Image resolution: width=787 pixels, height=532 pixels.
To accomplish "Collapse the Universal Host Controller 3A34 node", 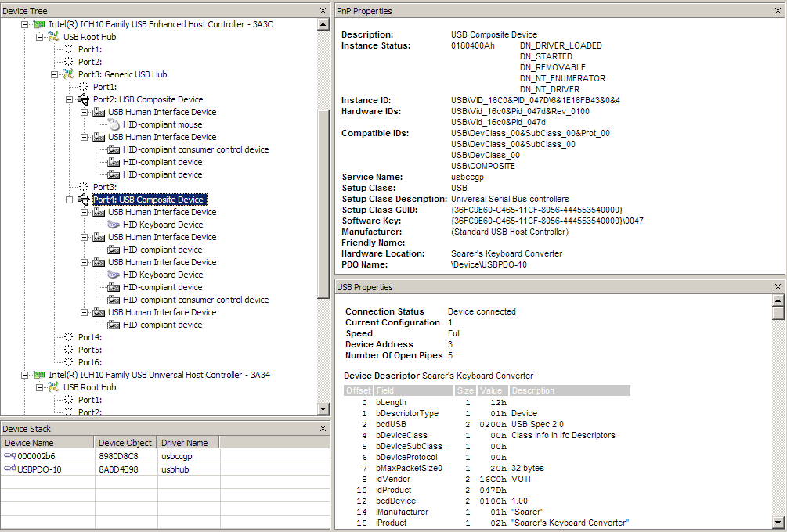I will 25,375.
